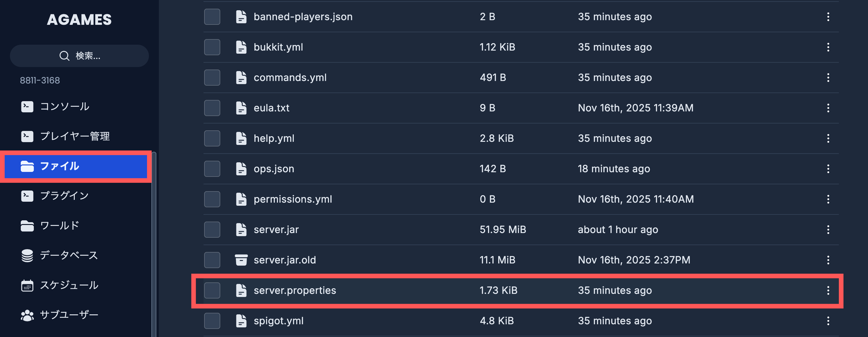
Task: Click the folder icon beside ワールド
Action: pyautogui.click(x=27, y=226)
